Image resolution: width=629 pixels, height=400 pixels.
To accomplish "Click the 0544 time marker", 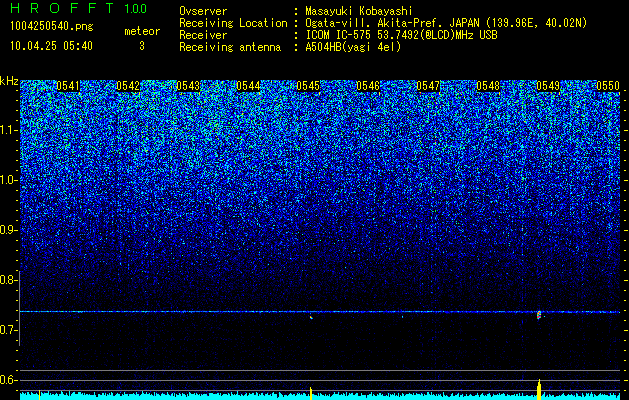I will click(248, 86).
